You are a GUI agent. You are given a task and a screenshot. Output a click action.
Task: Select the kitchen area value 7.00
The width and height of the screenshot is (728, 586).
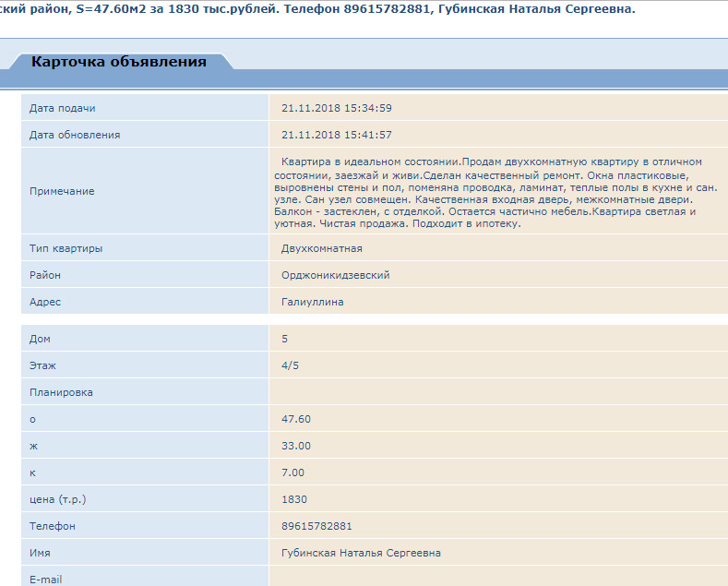click(x=292, y=472)
